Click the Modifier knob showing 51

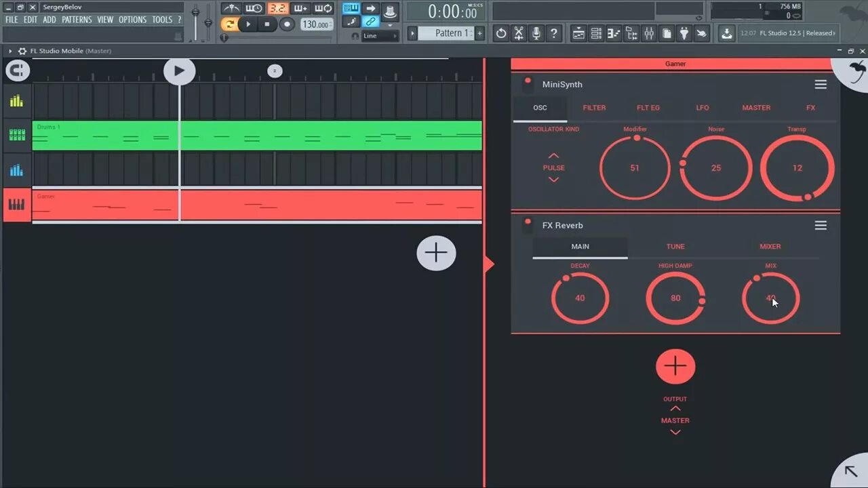click(x=635, y=168)
